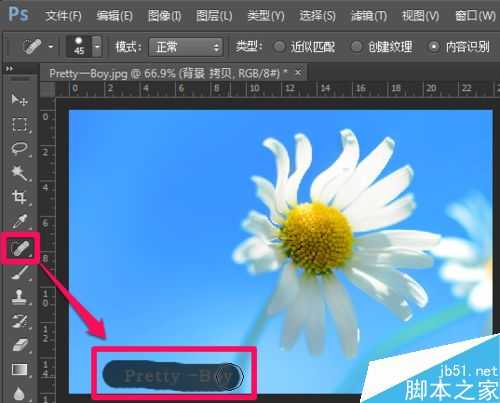
Task: Select the History Brush tool
Action: [x=19, y=321]
